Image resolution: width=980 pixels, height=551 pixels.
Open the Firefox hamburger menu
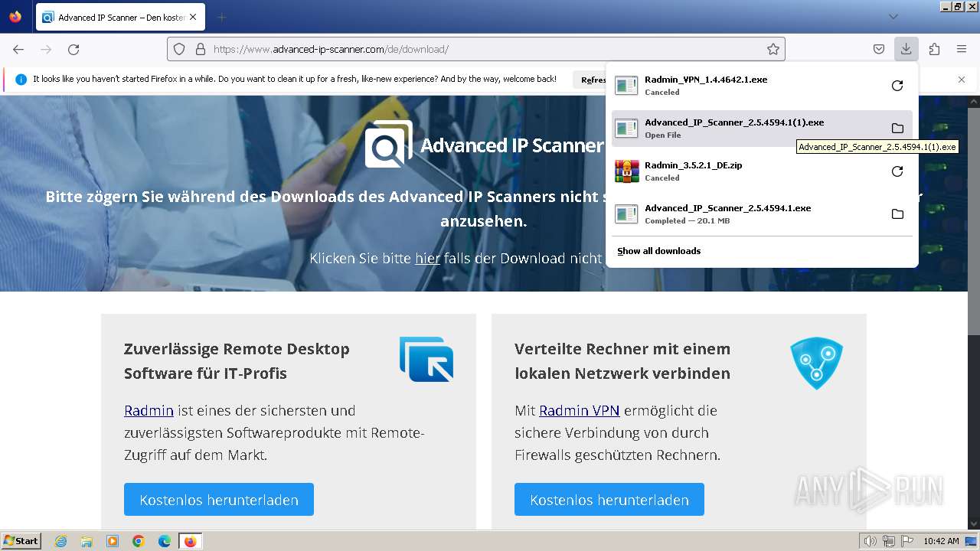click(x=962, y=49)
